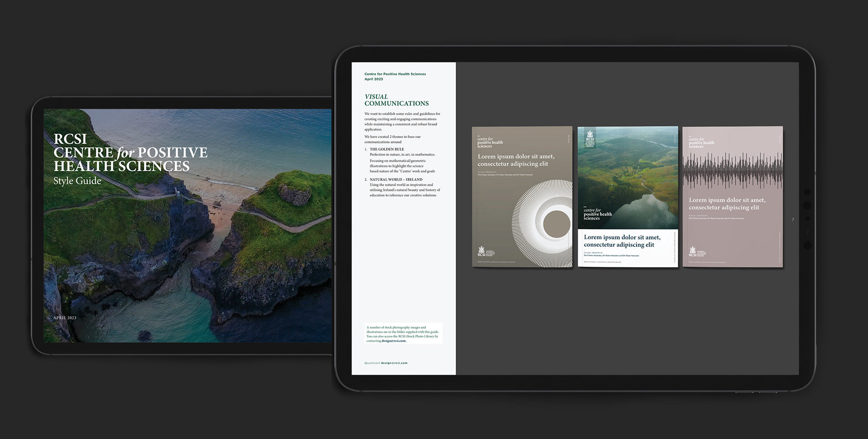
Task: Click the RCSI crest logo on mauve cover
Action: click(697, 251)
